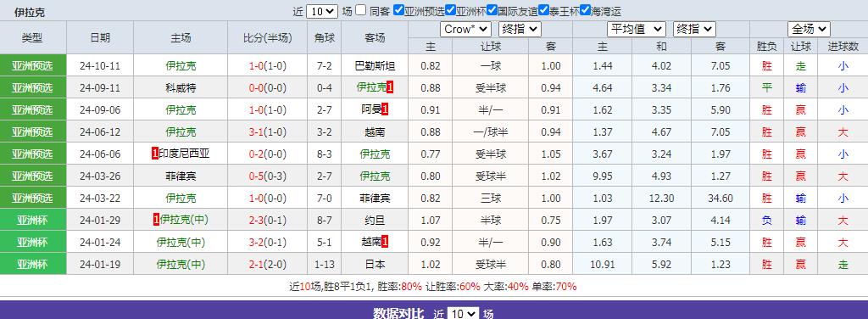Click the 24-06-06 date cell
The width and height of the screenshot is (868, 319).
click(100, 154)
